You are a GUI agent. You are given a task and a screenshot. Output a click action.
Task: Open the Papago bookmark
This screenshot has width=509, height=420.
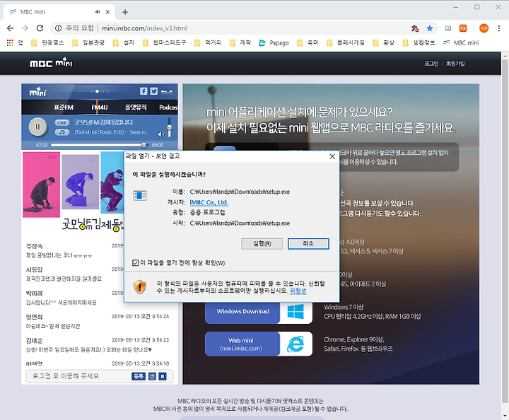click(x=274, y=43)
